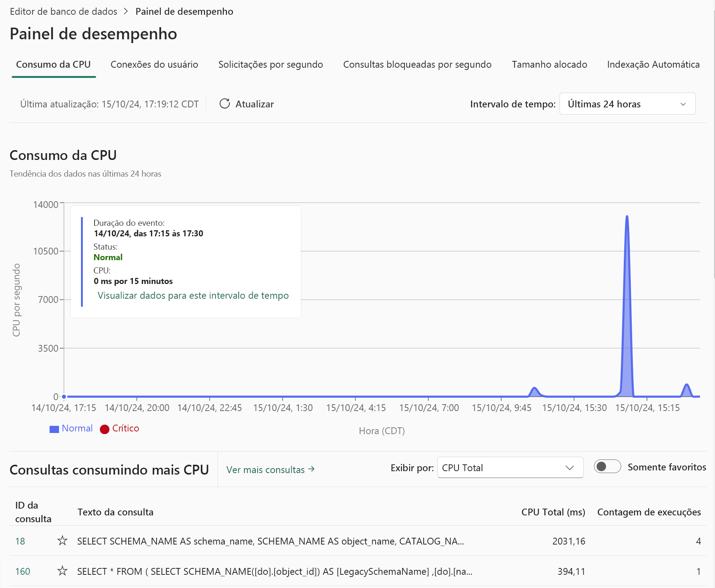
Task: Click the chart data point at 14/10/24 17:15
Action: coord(64,397)
